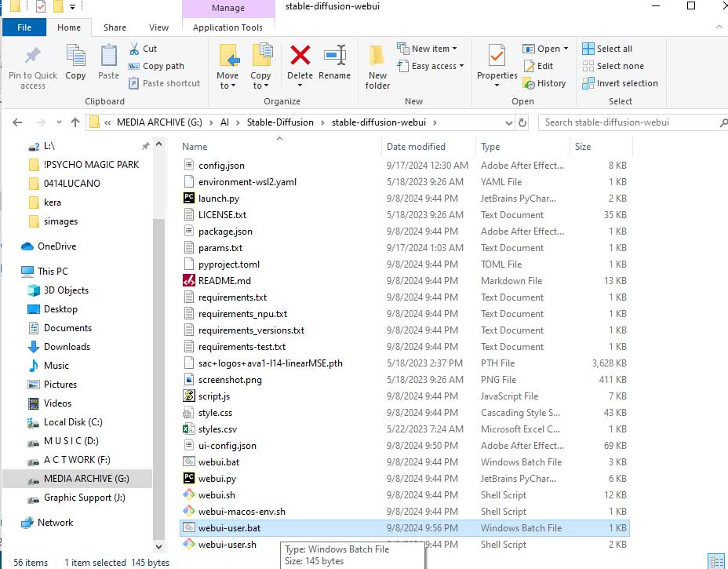Viewport: 728px width, 569px height.
Task: Click the Paste shortcut icon
Action: [x=133, y=83]
